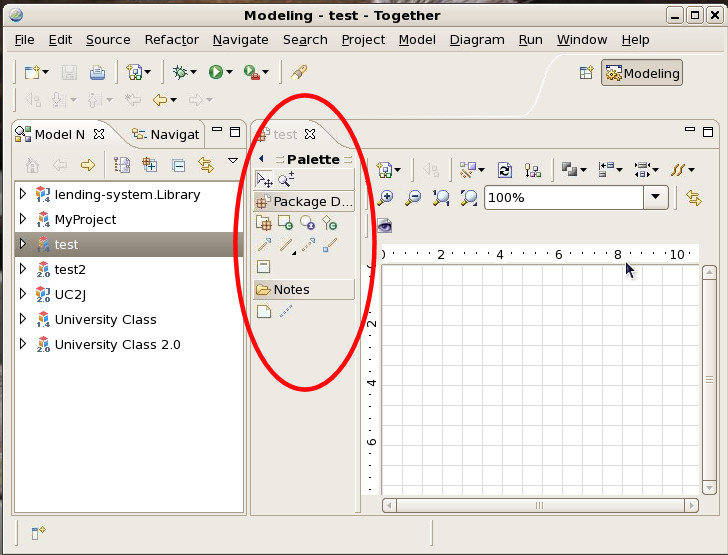
Task: Click the Refresh diagram icon
Action: [506, 170]
